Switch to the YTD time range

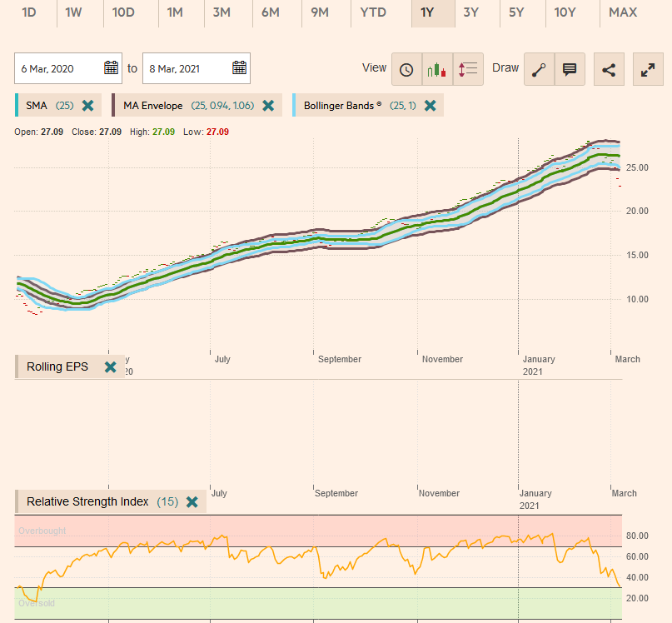[374, 12]
